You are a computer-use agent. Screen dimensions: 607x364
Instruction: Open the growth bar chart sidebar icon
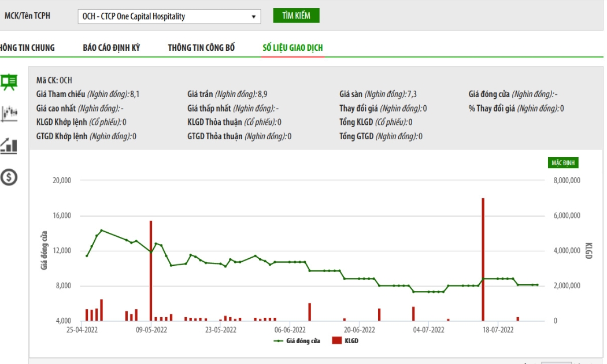click(x=9, y=146)
